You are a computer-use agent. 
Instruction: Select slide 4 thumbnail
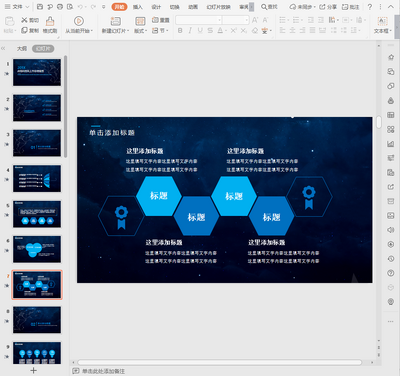point(37,179)
